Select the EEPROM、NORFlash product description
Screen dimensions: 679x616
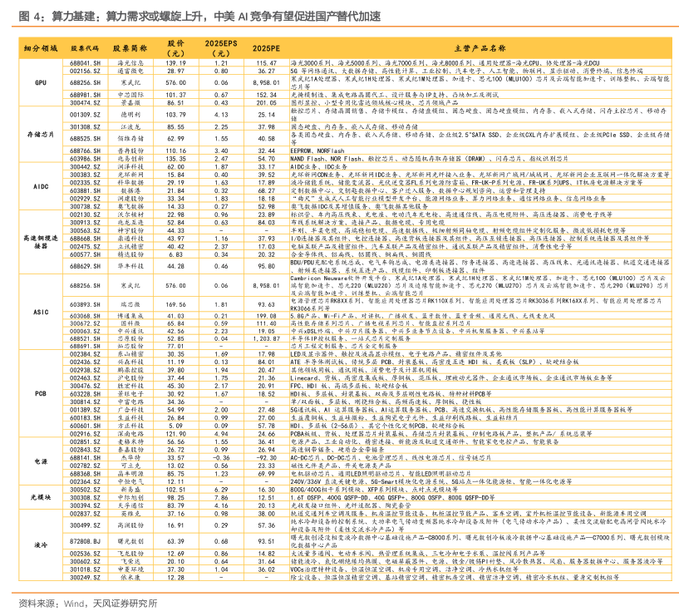[x=317, y=150]
